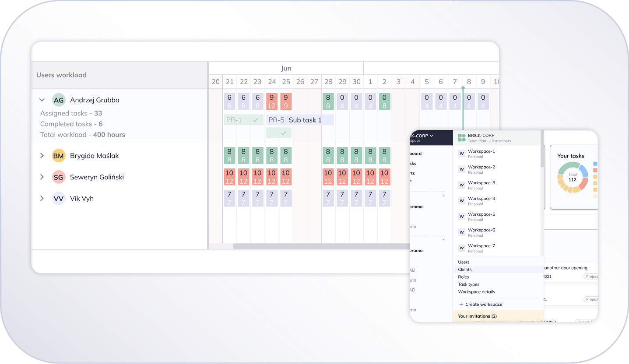Click the completed checkmark on PR-1 task

click(x=256, y=120)
